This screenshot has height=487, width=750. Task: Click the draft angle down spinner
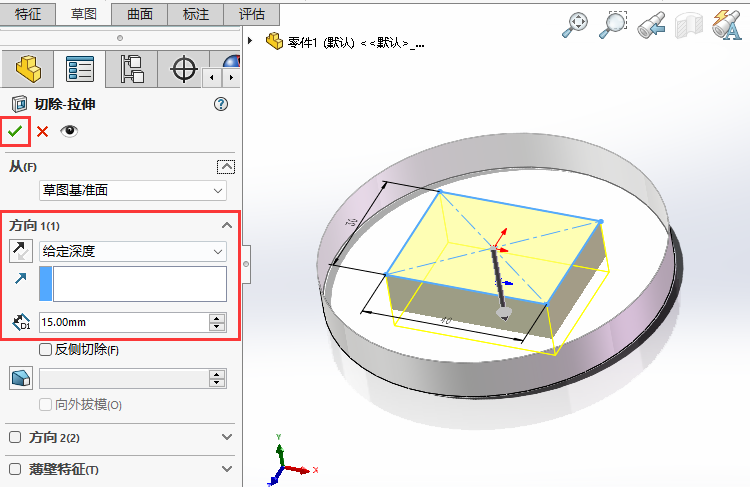pyautogui.click(x=217, y=383)
